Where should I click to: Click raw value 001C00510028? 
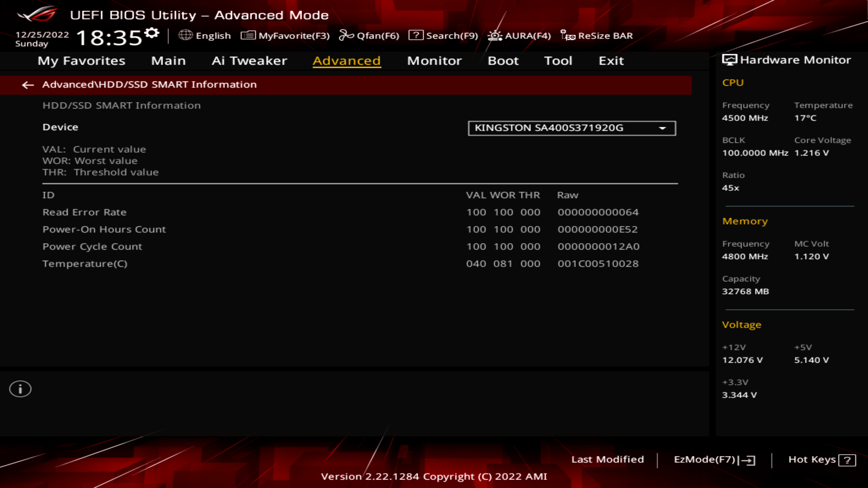(598, 264)
